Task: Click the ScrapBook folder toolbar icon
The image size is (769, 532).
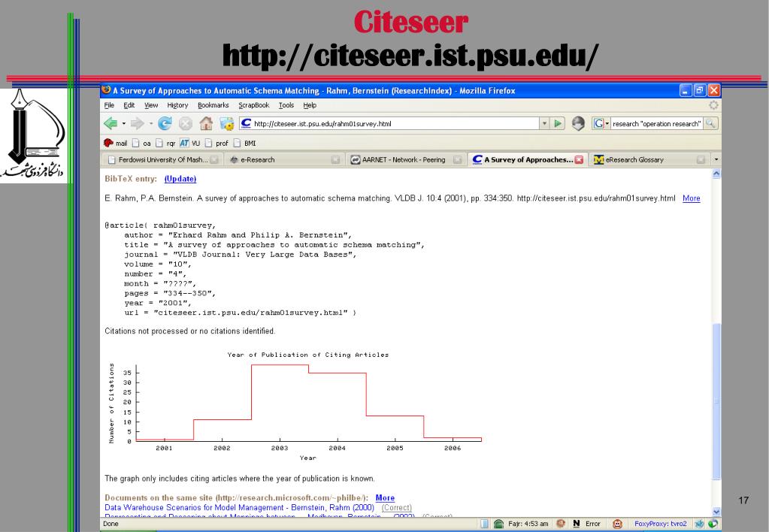Action: click(226, 123)
